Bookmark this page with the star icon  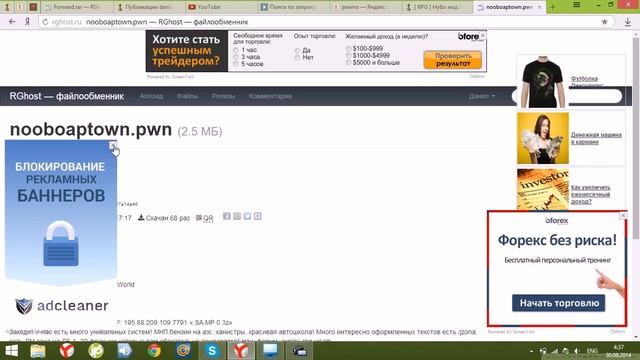(x=604, y=22)
